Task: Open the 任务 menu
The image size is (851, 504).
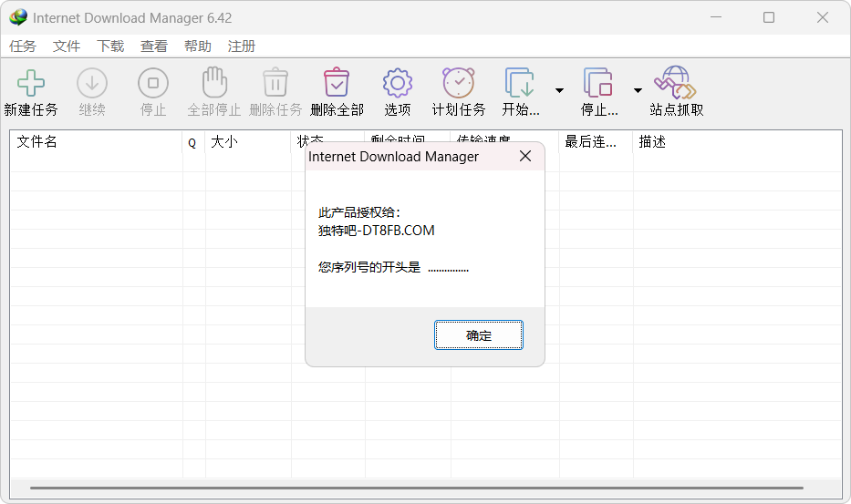Action: tap(22, 46)
